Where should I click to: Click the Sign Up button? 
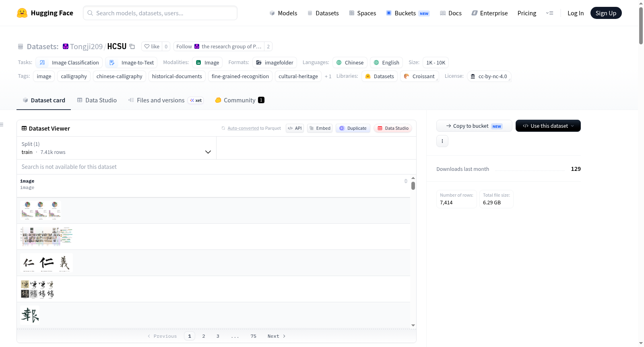pos(606,13)
